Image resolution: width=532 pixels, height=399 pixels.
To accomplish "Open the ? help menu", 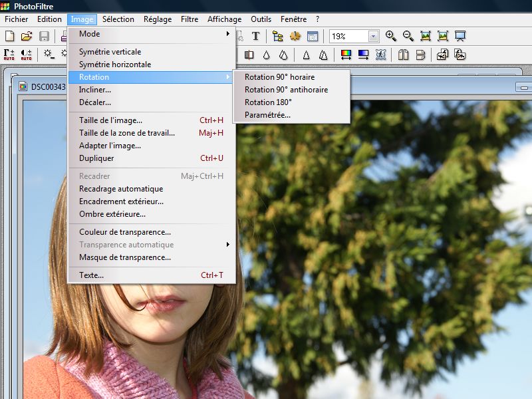I will tap(317, 19).
